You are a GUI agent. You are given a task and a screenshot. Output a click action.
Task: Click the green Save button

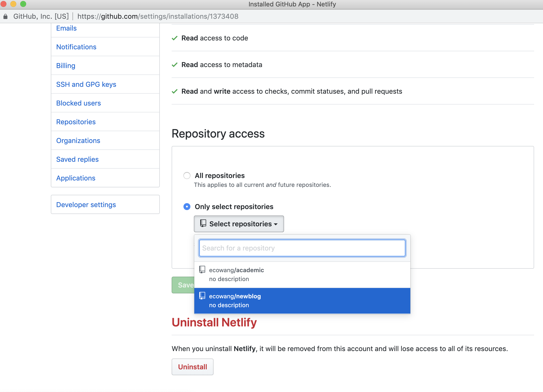point(183,285)
